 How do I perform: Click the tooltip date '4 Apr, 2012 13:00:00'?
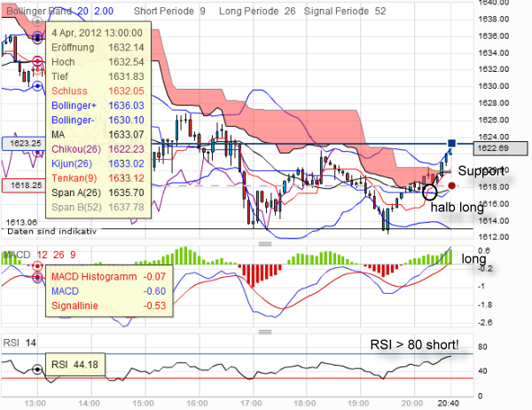97,33
